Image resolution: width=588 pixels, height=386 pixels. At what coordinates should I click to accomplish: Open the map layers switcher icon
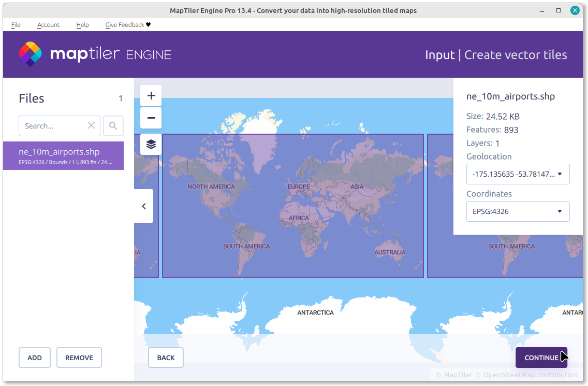click(x=151, y=145)
